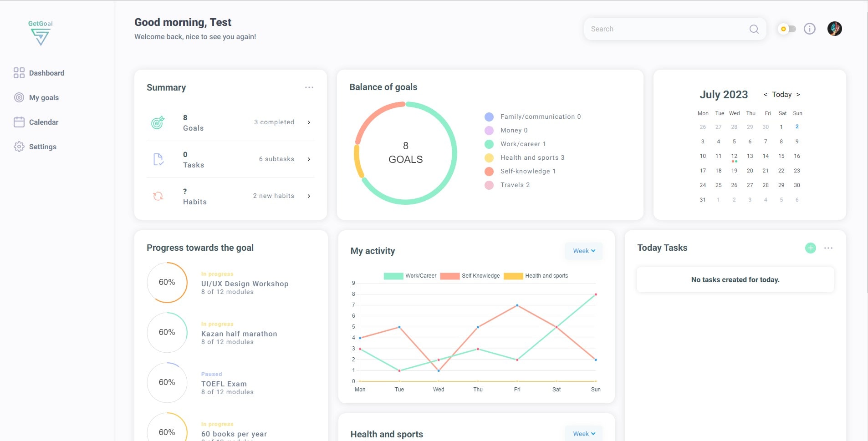Go to previous month with left arrow

click(x=765, y=95)
